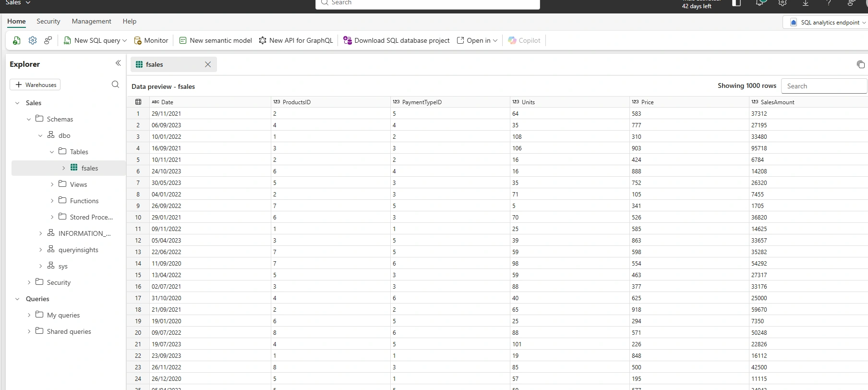The height and width of the screenshot is (390, 868).
Task: Click the Copilot button
Action: 524,41
